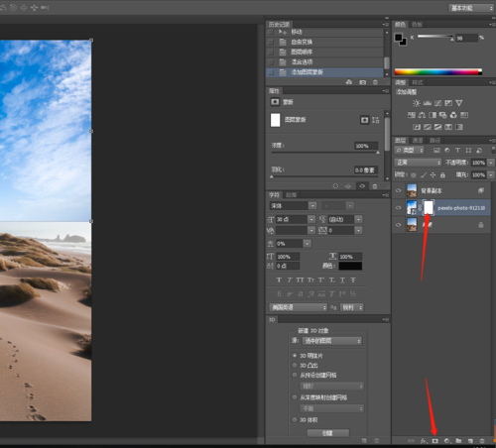The image size is (496, 448).
Task: Open the 3D source 选中的图层 dropdown
Action: 332,341
